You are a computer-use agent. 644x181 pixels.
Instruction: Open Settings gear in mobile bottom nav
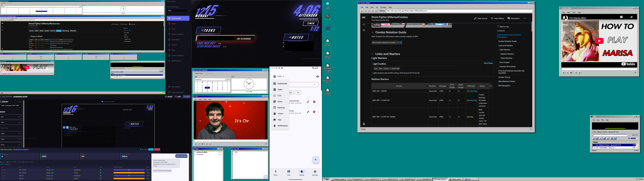coord(315,172)
